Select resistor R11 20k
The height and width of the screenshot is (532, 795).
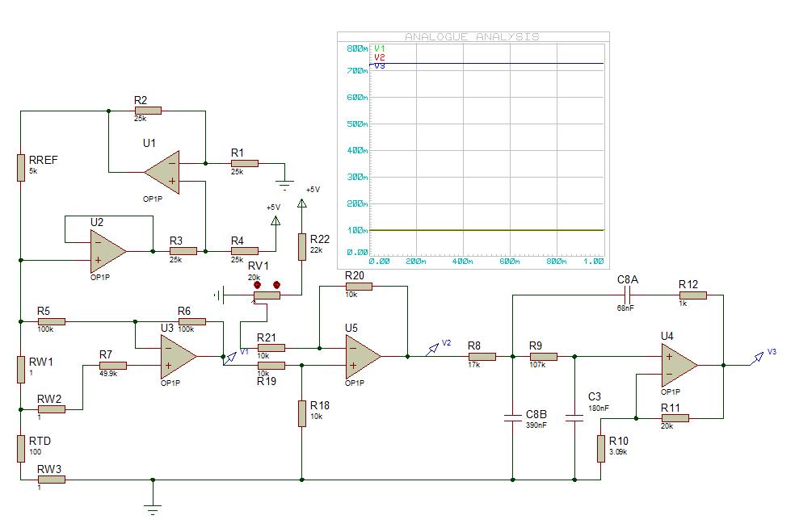coord(675,418)
